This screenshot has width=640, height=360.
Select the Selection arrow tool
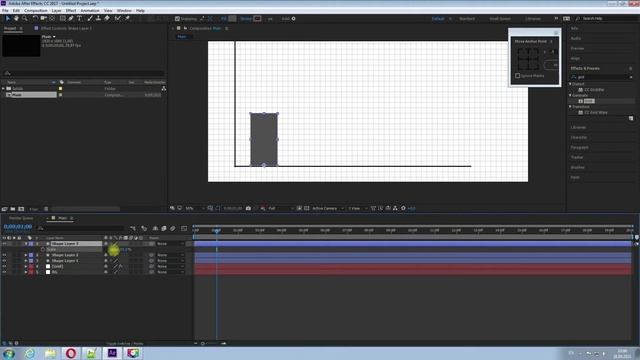[x=7, y=18]
